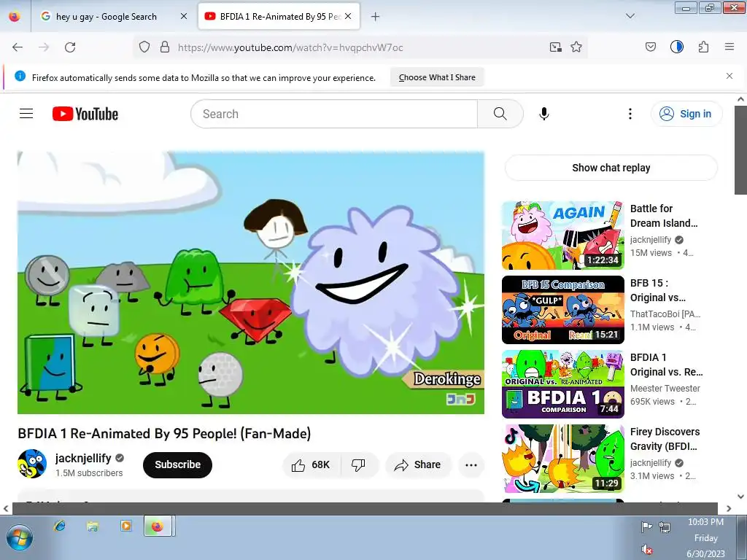Open Firefox application menu
The width and height of the screenshot is (747, 560).
[x=729, y=47]
